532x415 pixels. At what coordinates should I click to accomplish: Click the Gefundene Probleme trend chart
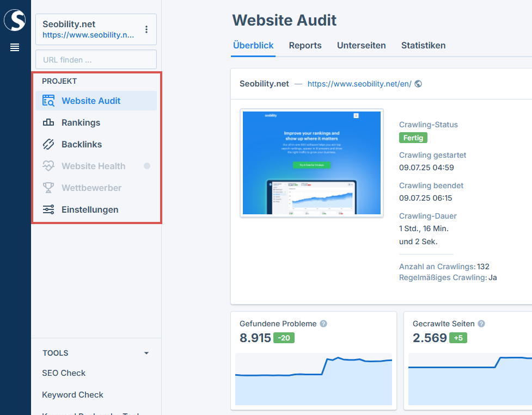coord(314,379)
